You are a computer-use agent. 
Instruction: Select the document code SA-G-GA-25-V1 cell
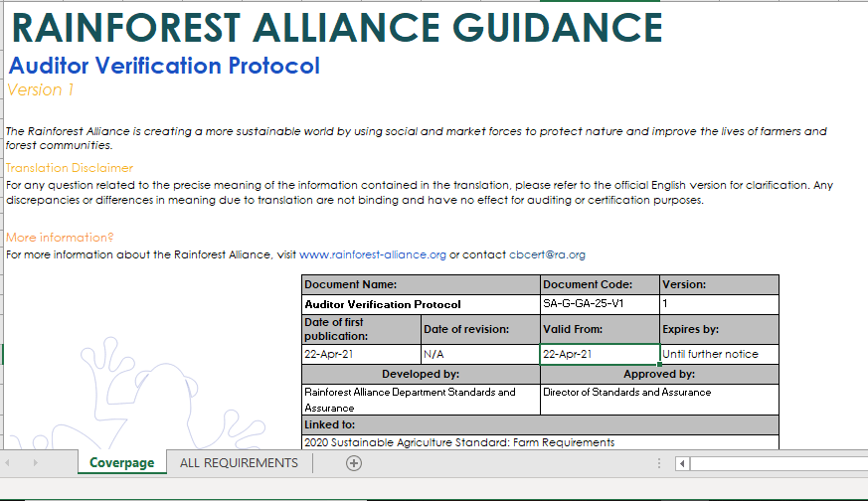(600, 304)
